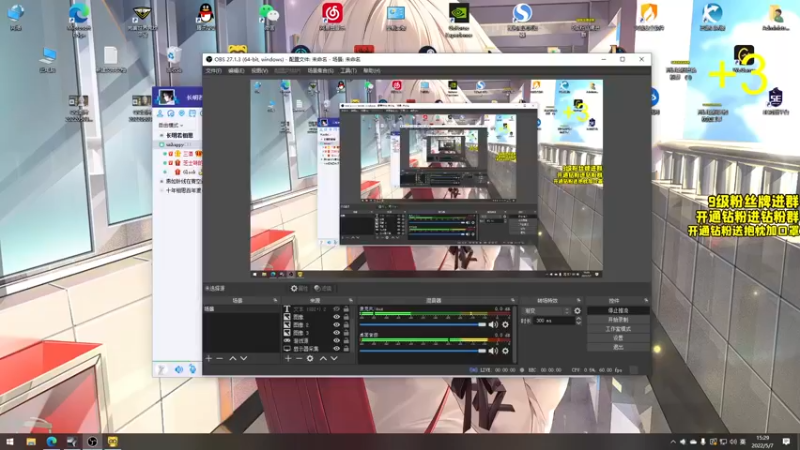Add a new scene with the plus icon
This screenshot has height=450, width=800.
pyautogui.click(x=209, y=359)
